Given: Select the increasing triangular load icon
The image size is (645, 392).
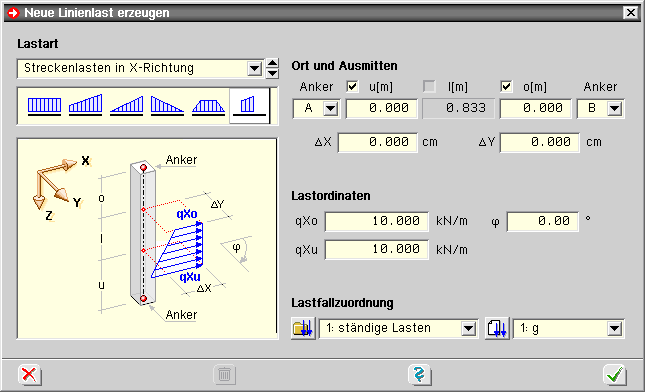Looking at the screenshot, I should coord(127,106).
